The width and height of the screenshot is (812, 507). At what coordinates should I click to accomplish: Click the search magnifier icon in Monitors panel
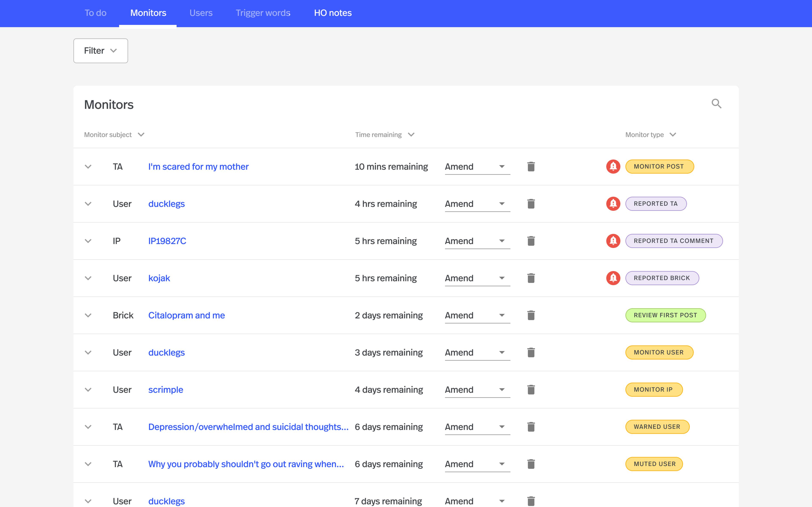pos(716,104)
